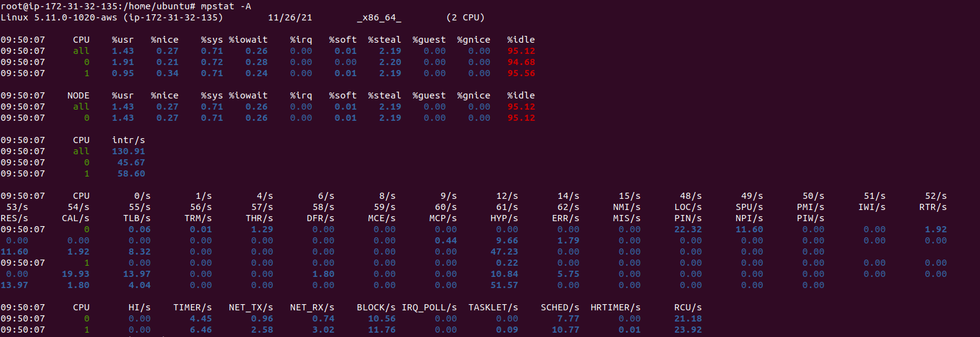980x337 pixels.
Task: Select the %usr value '0.95'
Action: pos(123,73)
